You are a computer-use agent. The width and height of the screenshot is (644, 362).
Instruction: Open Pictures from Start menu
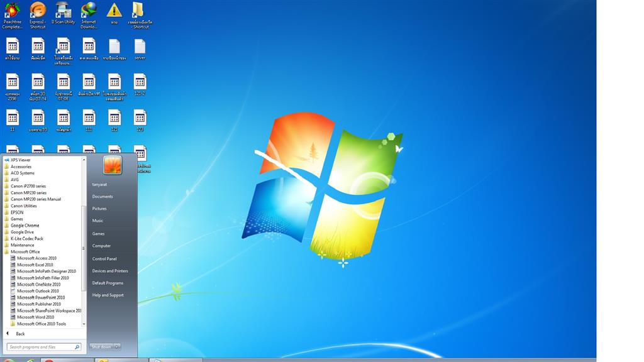click(99, 209)
